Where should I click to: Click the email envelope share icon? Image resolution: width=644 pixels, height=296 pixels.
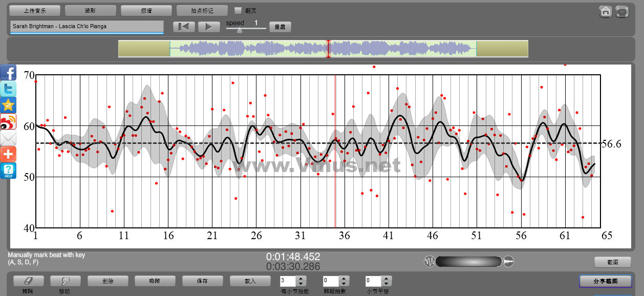[8, 138]
